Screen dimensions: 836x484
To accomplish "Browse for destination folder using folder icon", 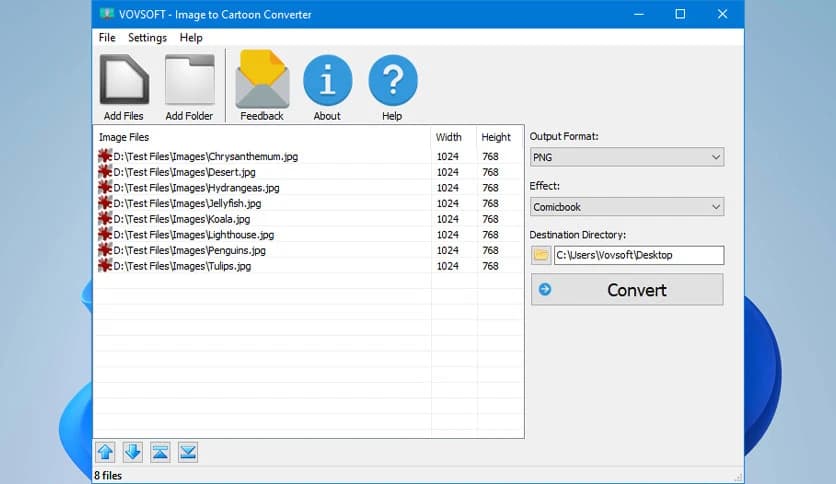I will coord(541,255).
